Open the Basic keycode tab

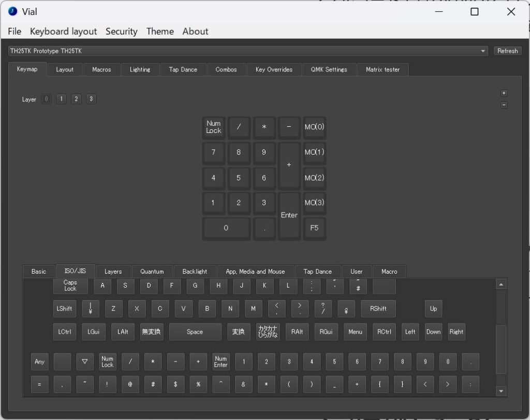pos(39,272)
